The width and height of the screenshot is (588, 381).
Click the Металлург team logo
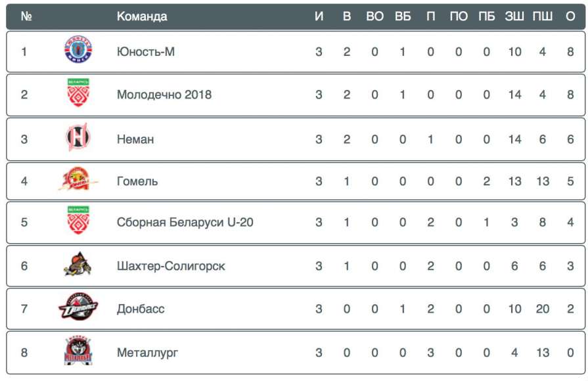click(78, 352)
